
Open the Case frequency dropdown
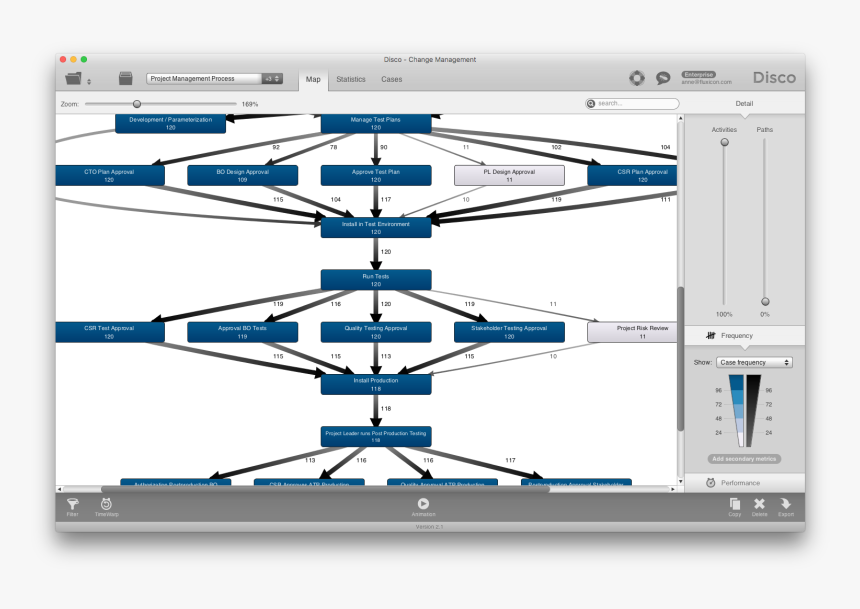[x=752, y=362]
